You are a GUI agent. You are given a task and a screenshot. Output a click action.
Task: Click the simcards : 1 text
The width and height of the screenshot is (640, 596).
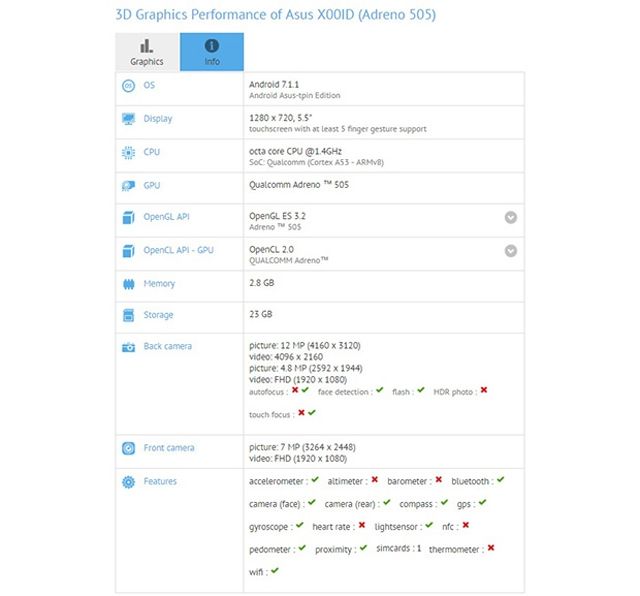(x=398, y=549)
